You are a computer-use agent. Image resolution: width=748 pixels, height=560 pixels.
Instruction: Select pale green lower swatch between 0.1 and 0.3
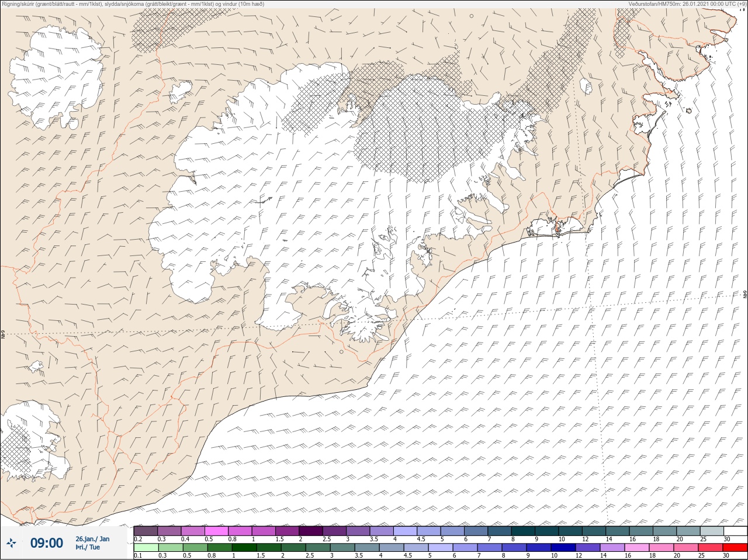[146, 548]
